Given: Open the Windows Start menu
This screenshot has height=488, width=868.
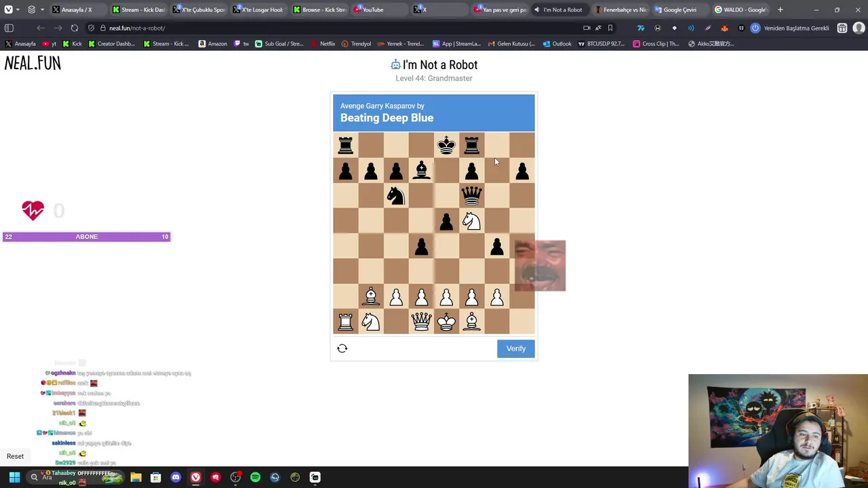Looking at the screenshot, I should [x=14, y=477].
